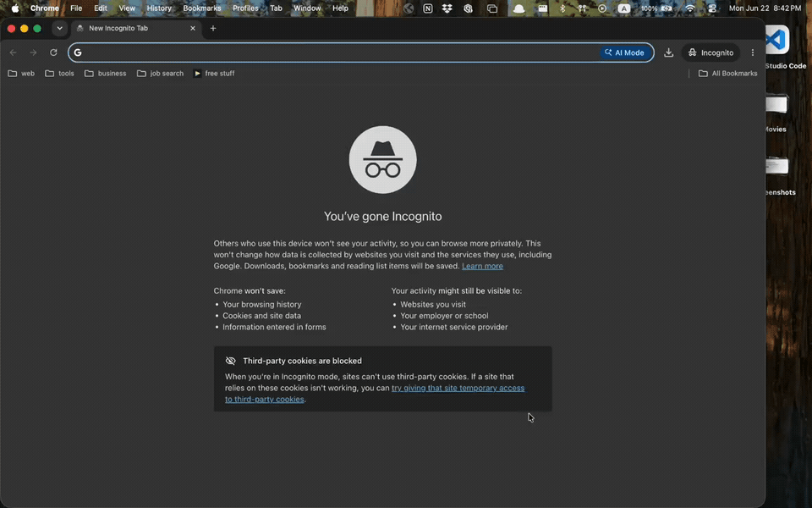Click the Notion icon in menu bar
The height and width of the screenshot is (508, 812).
point(428,8)
